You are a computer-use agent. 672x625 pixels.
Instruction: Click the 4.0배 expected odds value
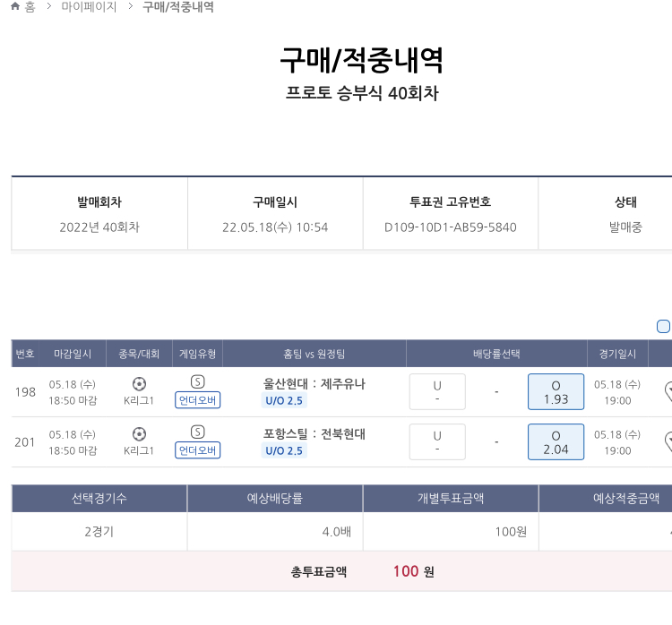pyautogui.click(x=336, y=532)
